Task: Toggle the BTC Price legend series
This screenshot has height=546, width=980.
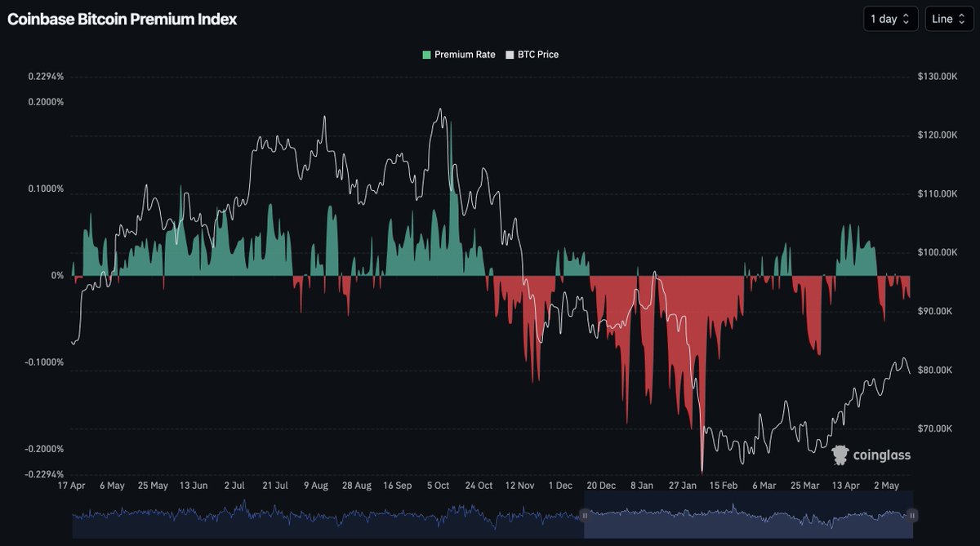Action: point(532,55)
